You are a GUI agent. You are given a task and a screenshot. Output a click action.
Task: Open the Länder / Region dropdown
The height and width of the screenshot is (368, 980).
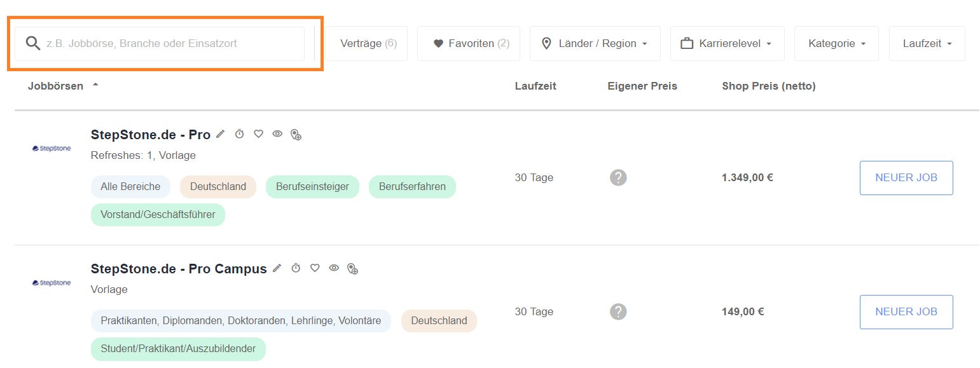pyautogui.click(x=595, y=43)
